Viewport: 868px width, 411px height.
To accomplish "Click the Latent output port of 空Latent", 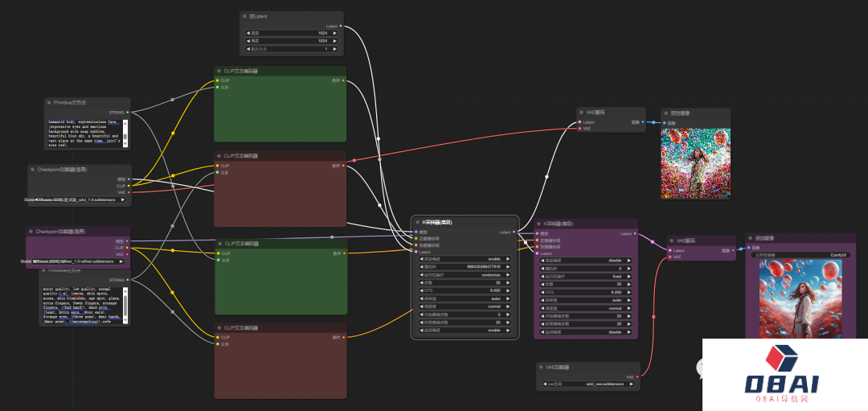I will 340,26.
